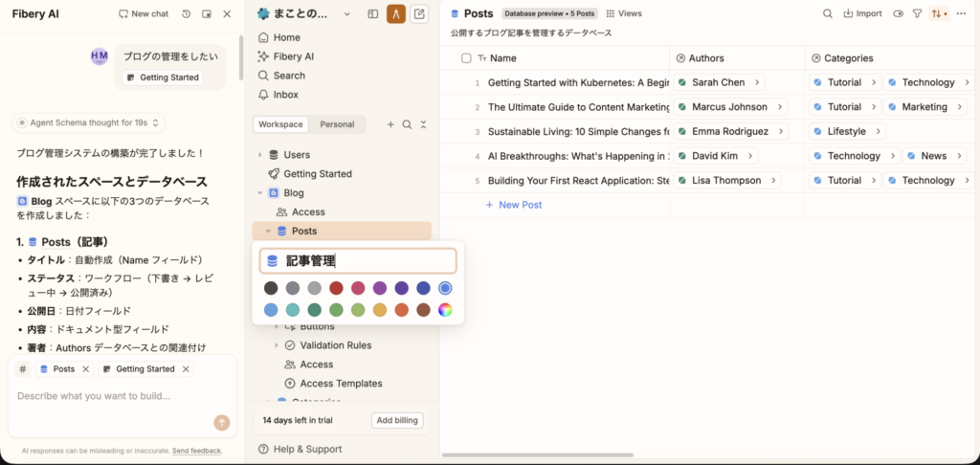Open Send feedback link
This screenshot has width=980, height=465.
[x=196, y=451]
